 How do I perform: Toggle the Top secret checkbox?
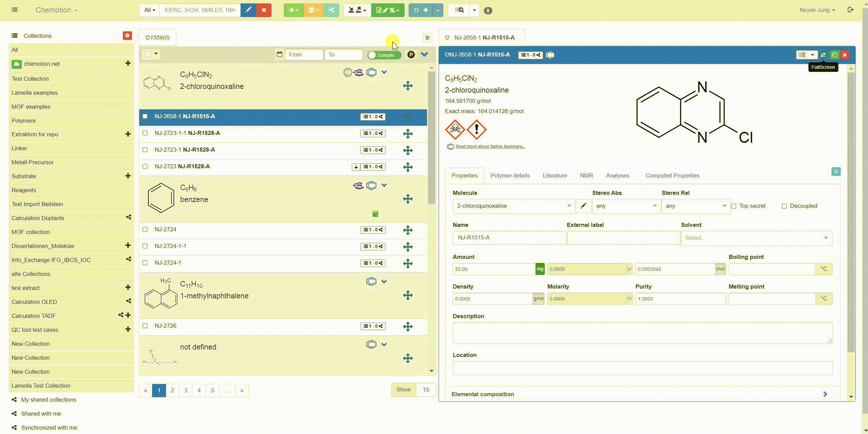click(734, 206)
